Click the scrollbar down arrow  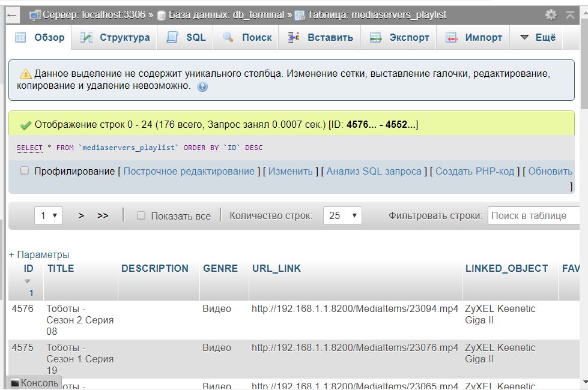coord(584,382)
